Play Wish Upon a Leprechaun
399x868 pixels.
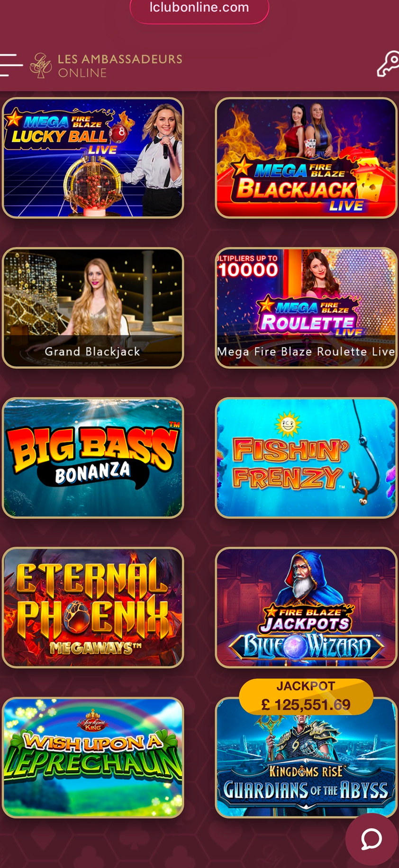93,758
